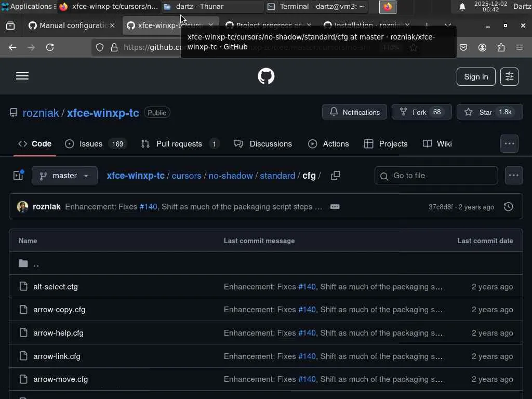Screen dimensions: 532x399
Task: Open issue #140 link in latest commit
Action: [x=148, y=207]
